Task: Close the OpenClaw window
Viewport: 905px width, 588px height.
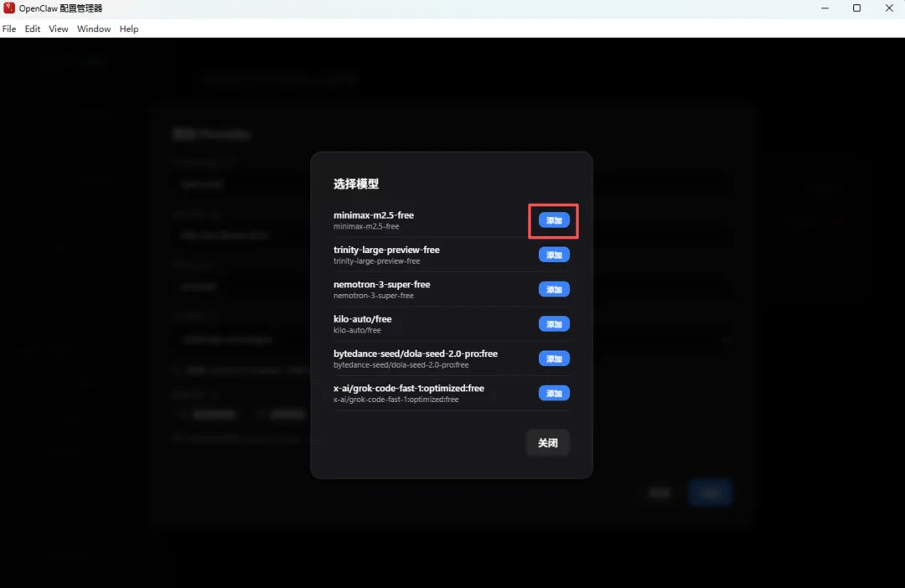Action: point(889,8)
